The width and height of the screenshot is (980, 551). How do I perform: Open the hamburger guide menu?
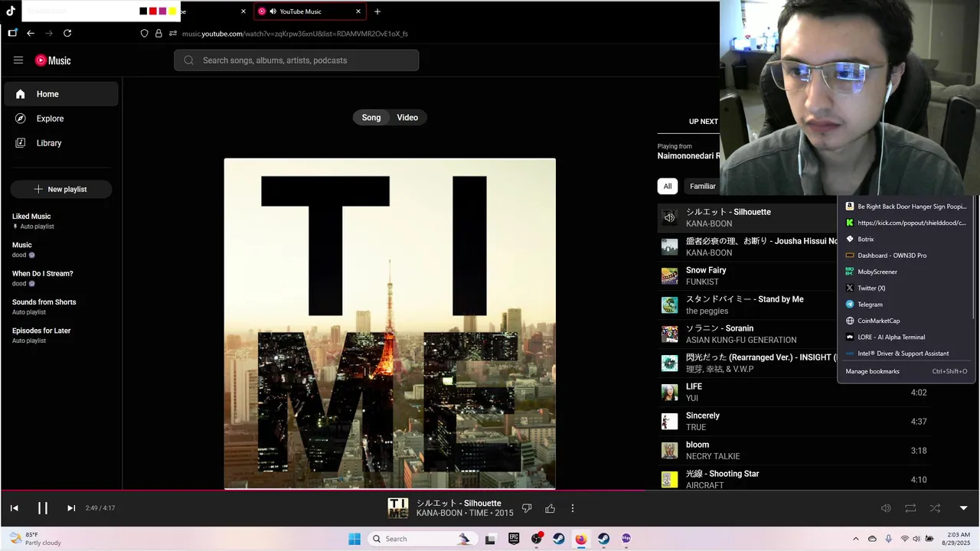point(18,60)
